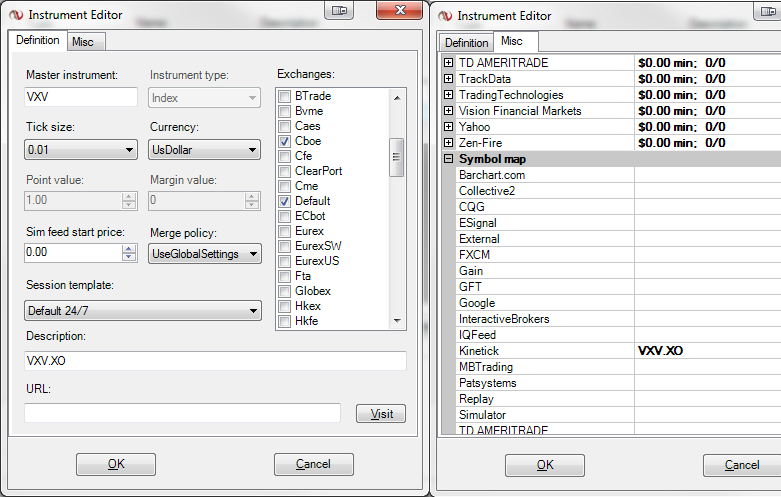The height and width of the screenshot is (497, 781).
Task: Click OK in left Instrument Editor
Action: (116, 464)
